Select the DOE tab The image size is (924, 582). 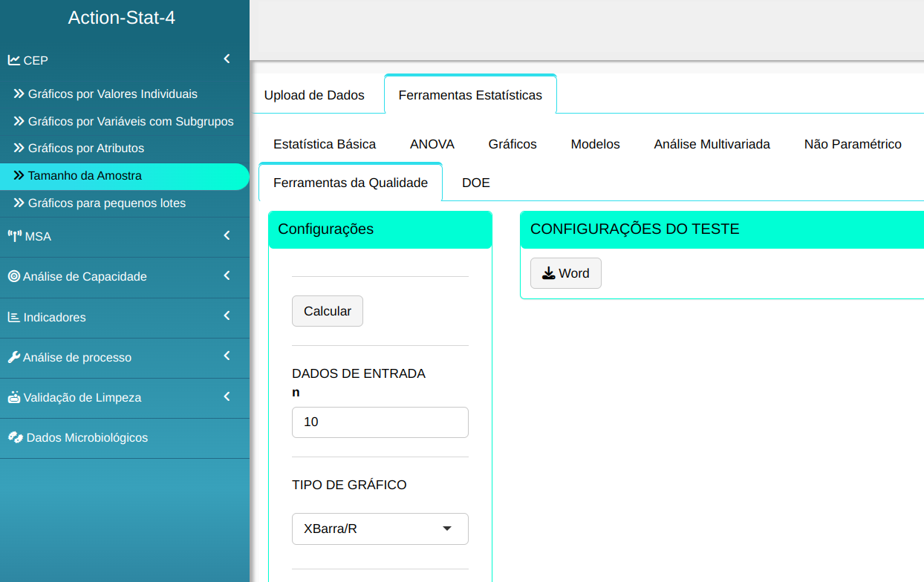point(475,183)
